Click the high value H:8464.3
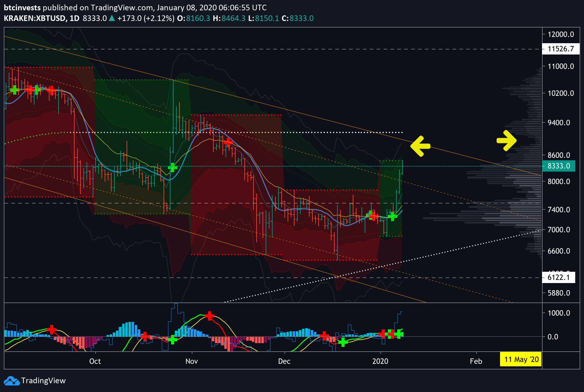 pyautogui.click(x=229, y=18)
